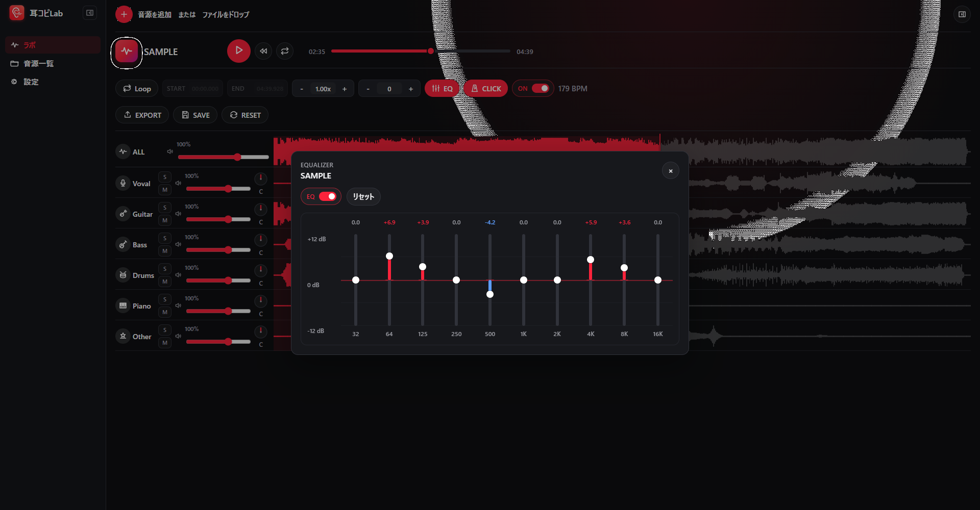Viewport: 980px width, 510px height.
Task: Mute the Guitar track
Action: tap(165, 220)
